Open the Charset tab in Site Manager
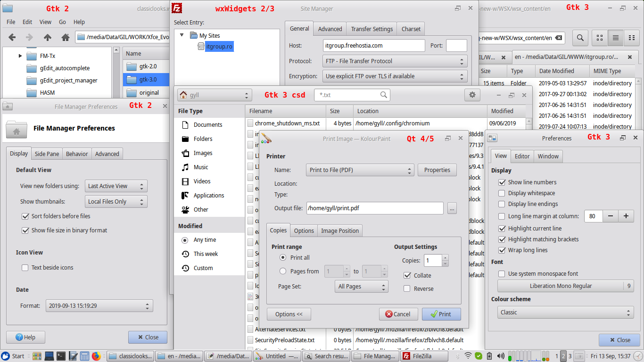 pos(411,29)
